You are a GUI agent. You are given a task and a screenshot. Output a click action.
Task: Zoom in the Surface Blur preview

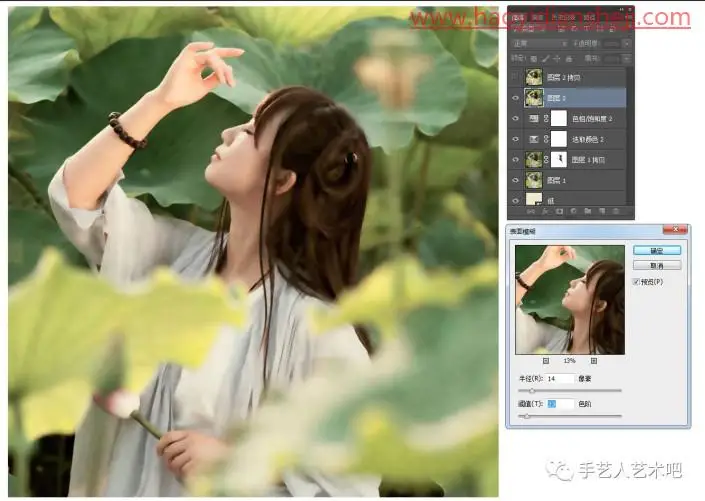(594, 361)
